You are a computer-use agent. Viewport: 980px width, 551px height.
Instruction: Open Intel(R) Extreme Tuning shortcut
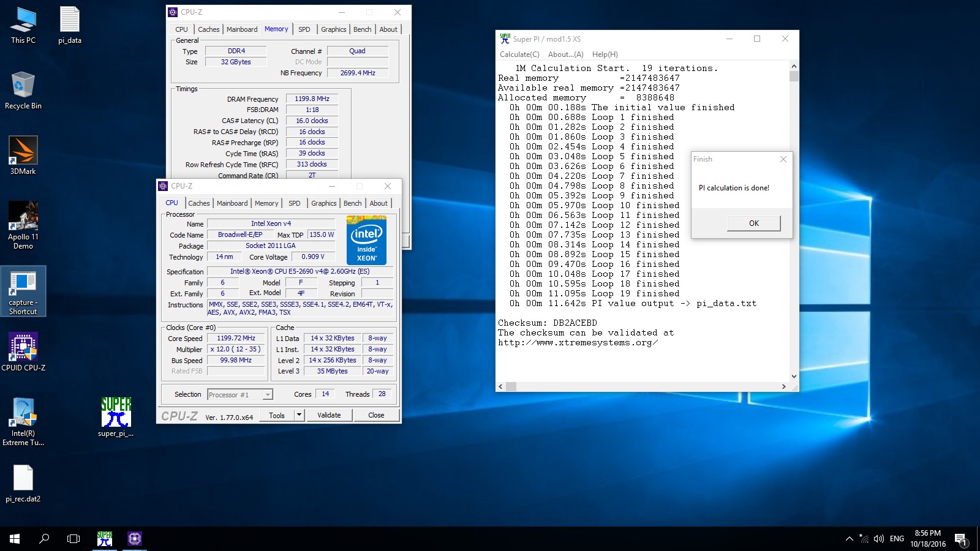pyautogui.click(x=23, y=422)
